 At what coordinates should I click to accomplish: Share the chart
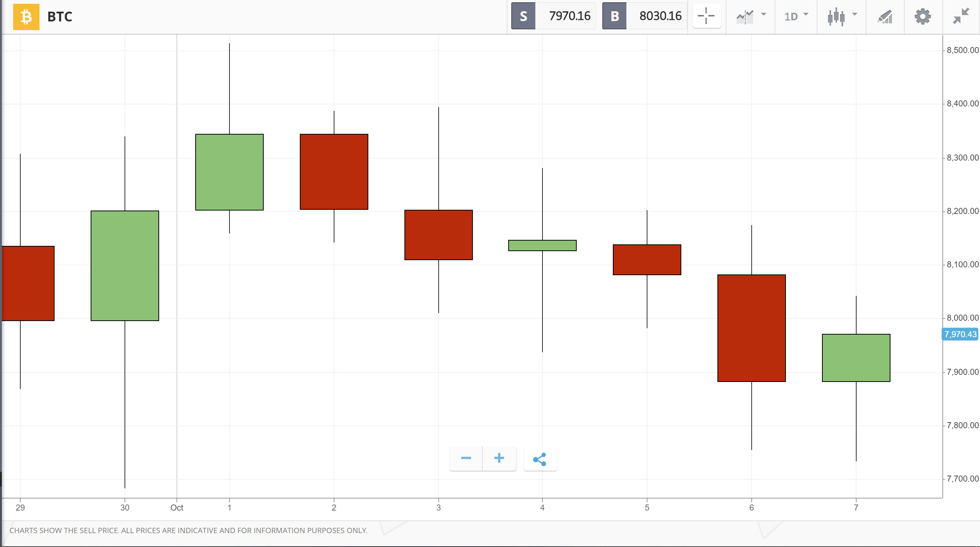point(540,459)
